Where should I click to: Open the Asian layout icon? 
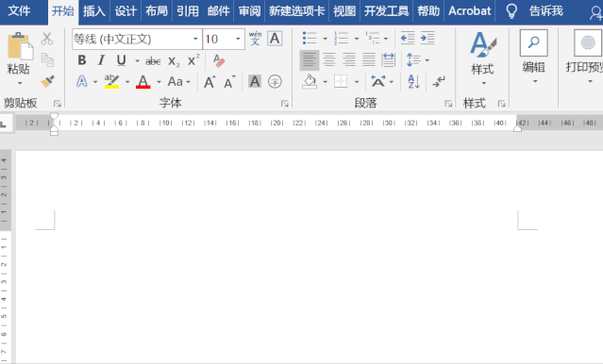[x=378, y=81]
